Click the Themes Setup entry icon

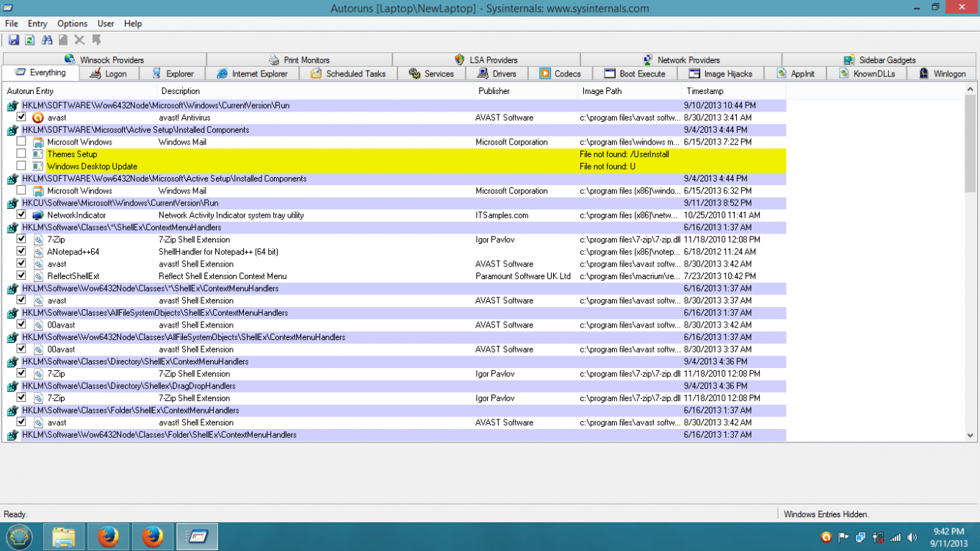(x=38, y=154)
